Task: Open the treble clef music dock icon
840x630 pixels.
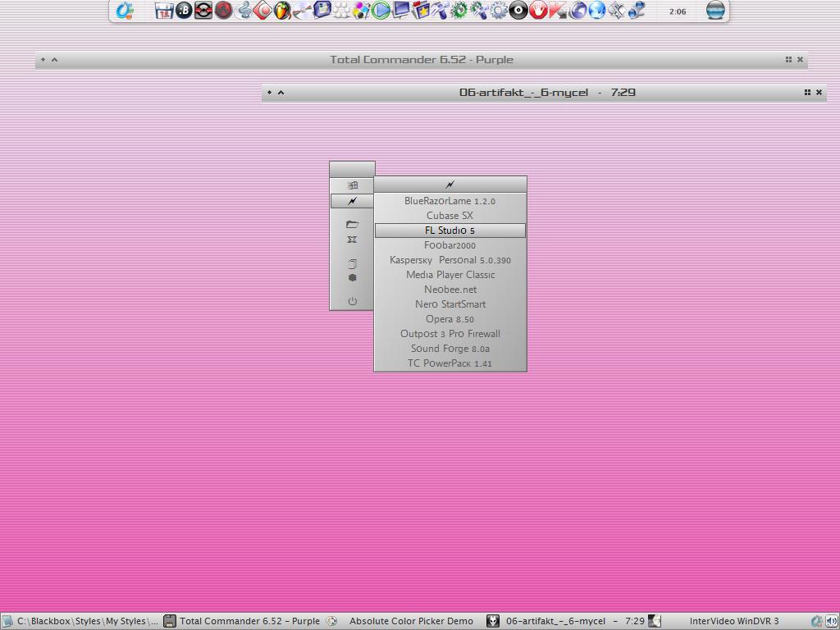Action: pyautogui.click(x=244, y=10)
